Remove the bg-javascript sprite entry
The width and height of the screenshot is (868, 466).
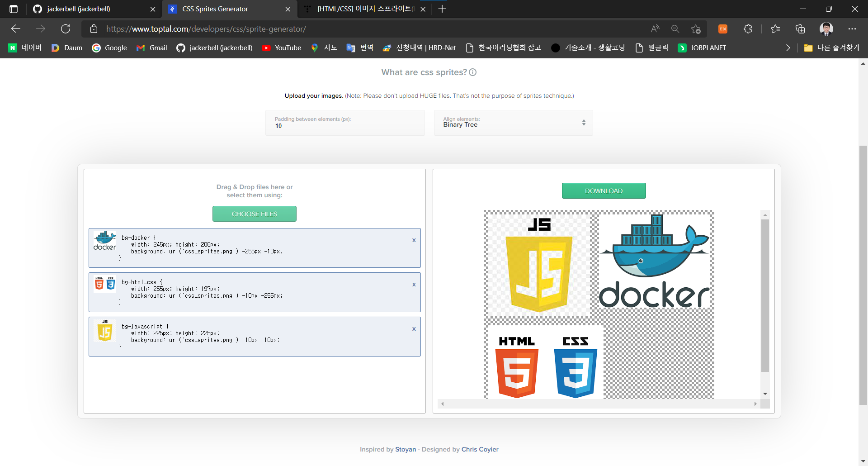[414, 329]
